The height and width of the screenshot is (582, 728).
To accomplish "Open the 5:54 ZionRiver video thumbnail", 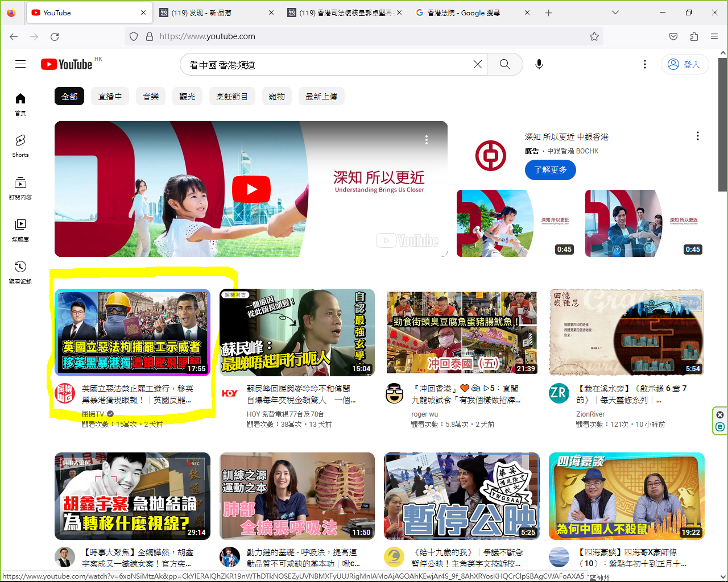I will click(x=627, y=332).
